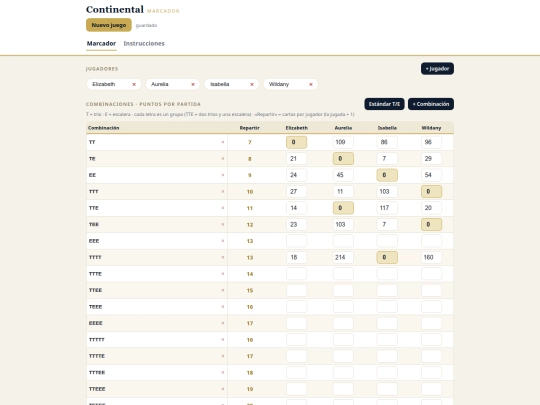Delete the EEE combination row
540x405 pixels.
click(x=222, y=241)
